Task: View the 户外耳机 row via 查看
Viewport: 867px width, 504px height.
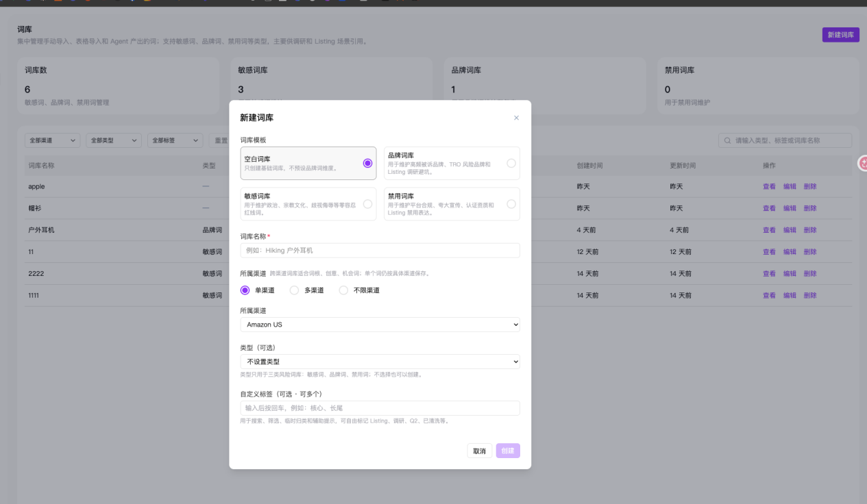Action: coord(769,230)
